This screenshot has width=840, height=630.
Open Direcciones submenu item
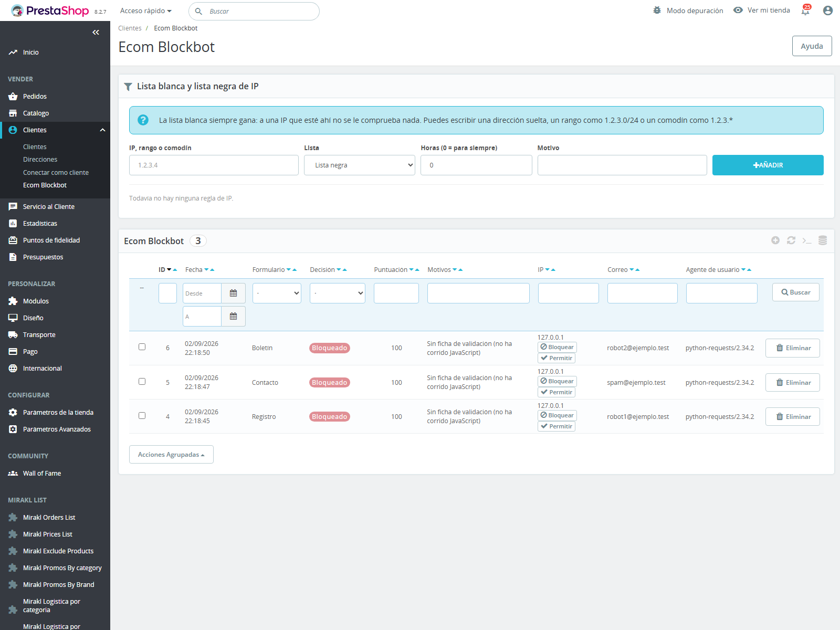coord(40,160)
